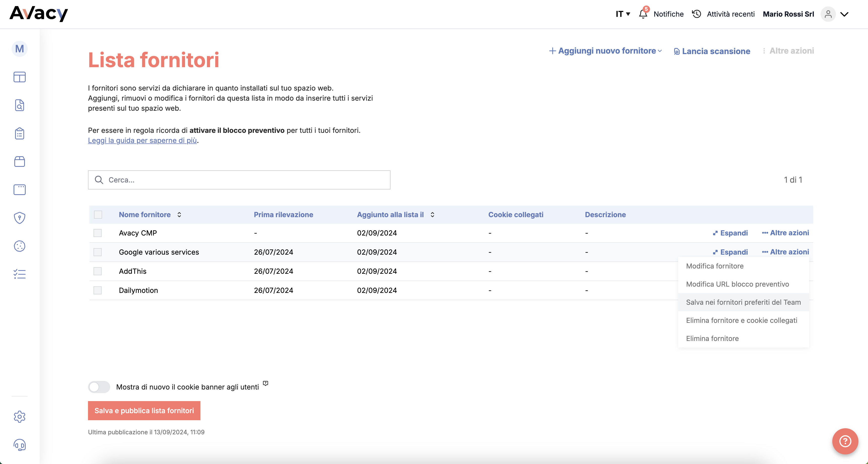Open the dashboard layout icon in sidebar

pos(20,77)
